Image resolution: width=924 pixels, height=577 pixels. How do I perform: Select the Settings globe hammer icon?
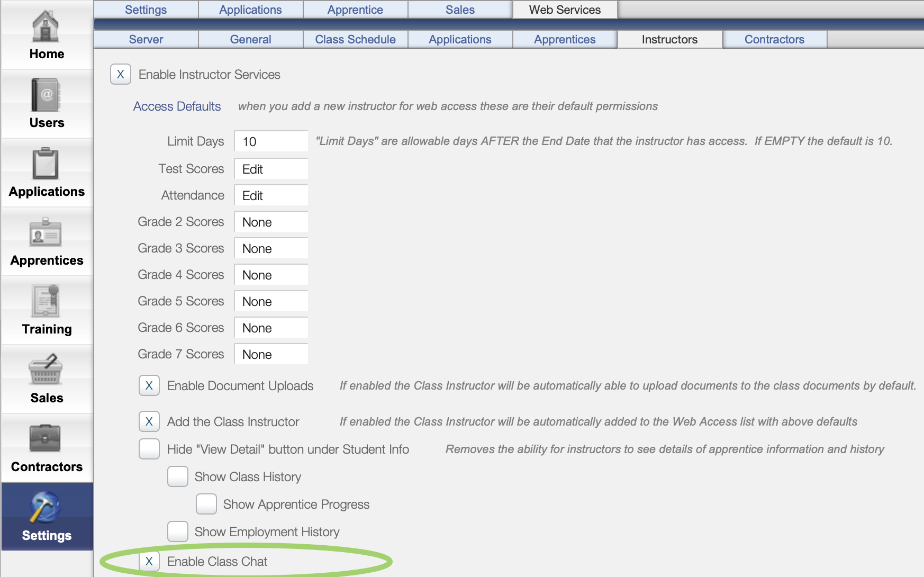pos(47,507)
